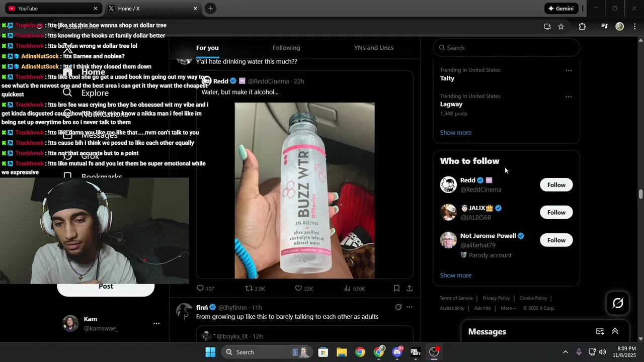The image size is (644, 362).
Task: Open Cookie Policy link
Action: 533,298
